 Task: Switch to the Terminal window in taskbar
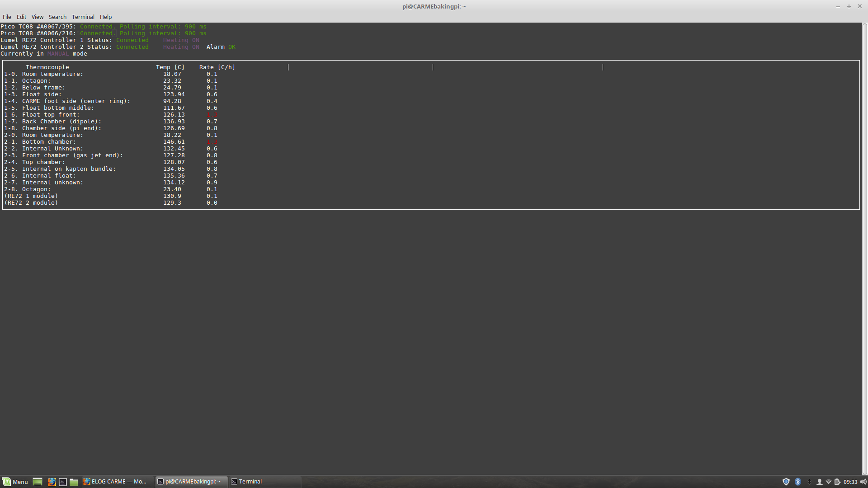click(x=250, y=482)
